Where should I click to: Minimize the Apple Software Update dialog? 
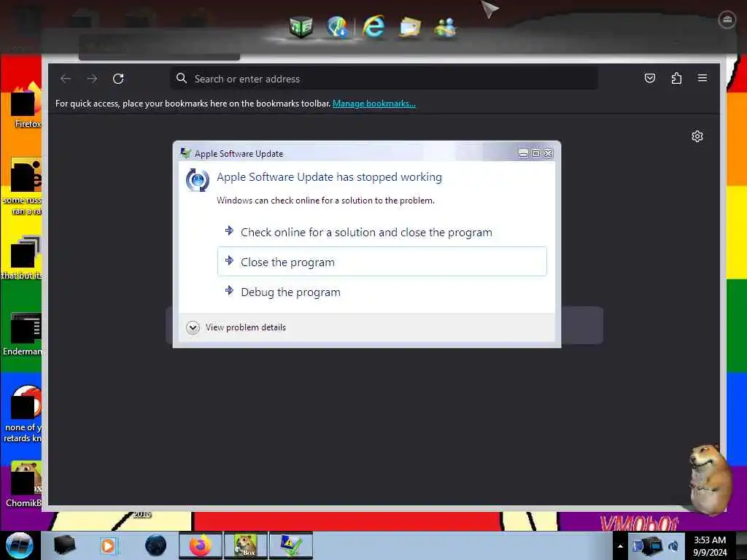click(523, 153)
